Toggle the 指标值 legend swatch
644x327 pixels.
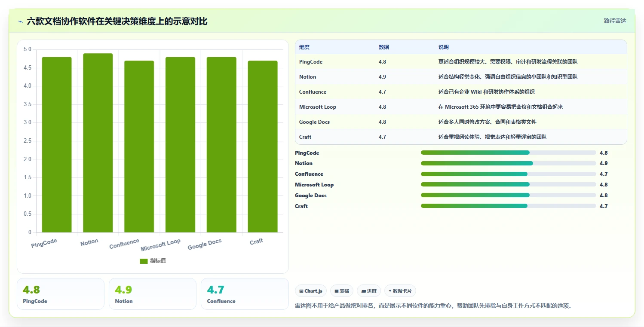click(144, 261)
